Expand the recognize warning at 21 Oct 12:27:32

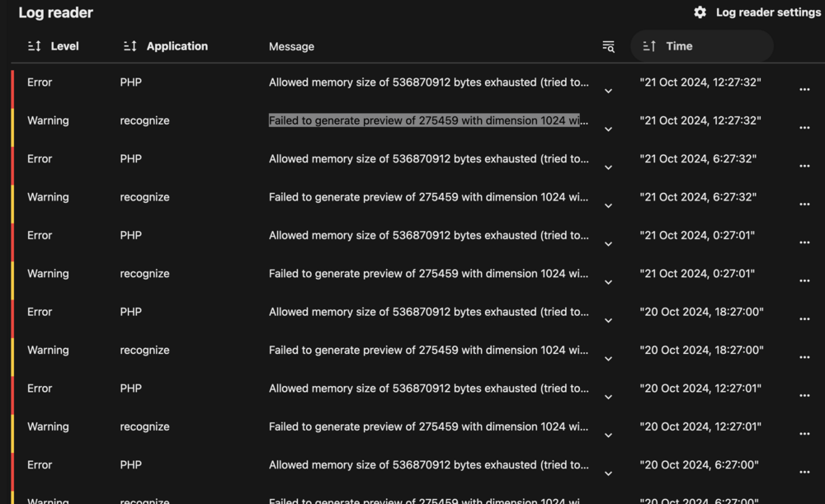pyautogui.click(x=608, y=129)
